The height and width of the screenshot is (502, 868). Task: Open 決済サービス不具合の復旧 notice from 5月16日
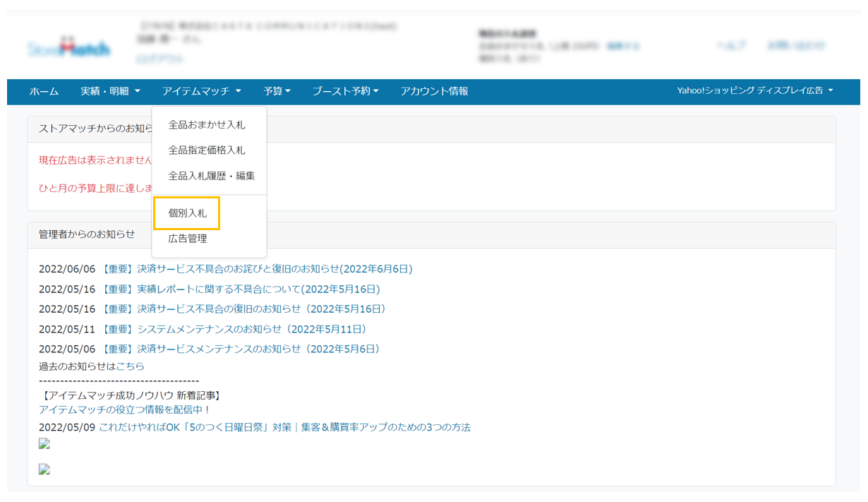[244, 309]
